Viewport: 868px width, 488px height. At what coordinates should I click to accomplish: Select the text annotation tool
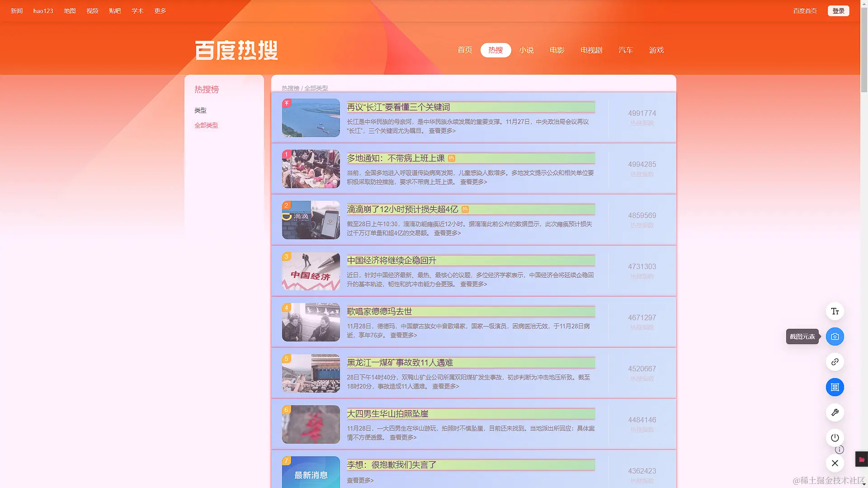[835, 311]
